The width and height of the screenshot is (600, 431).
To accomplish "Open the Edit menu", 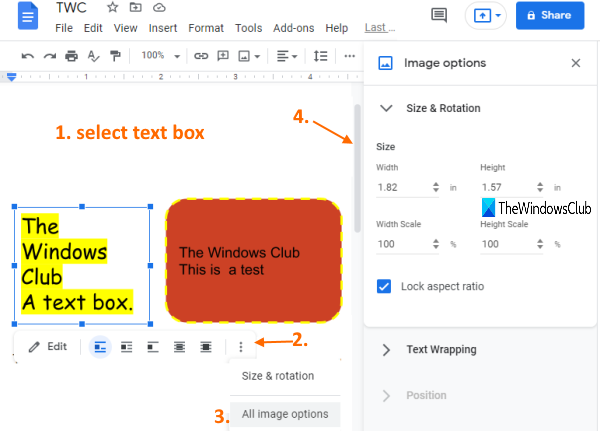I will pos(93,28).
